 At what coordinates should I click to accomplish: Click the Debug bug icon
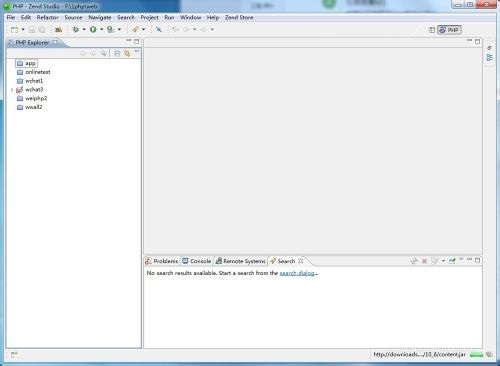pos(76,30)
